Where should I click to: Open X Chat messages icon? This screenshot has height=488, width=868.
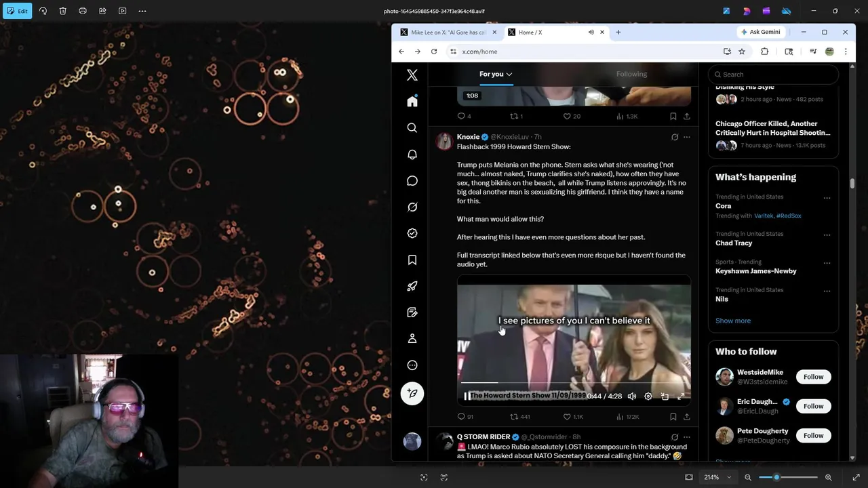click(x=412, y=181)
